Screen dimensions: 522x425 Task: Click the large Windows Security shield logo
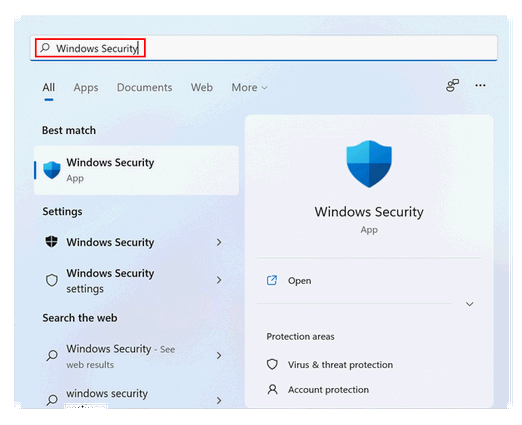(369, 164)
